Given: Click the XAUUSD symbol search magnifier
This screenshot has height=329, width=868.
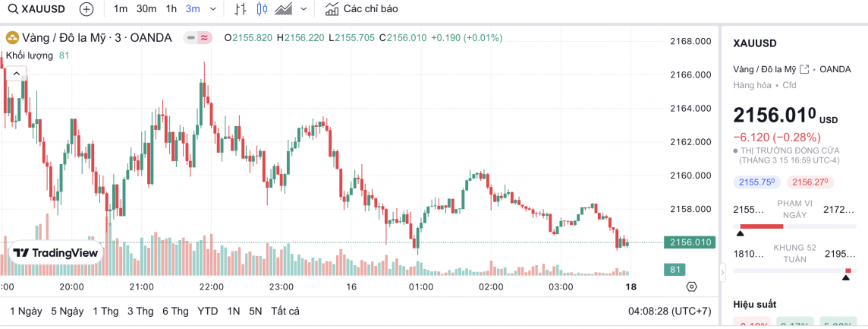Looking at the screenshot, I should [11, 9].
